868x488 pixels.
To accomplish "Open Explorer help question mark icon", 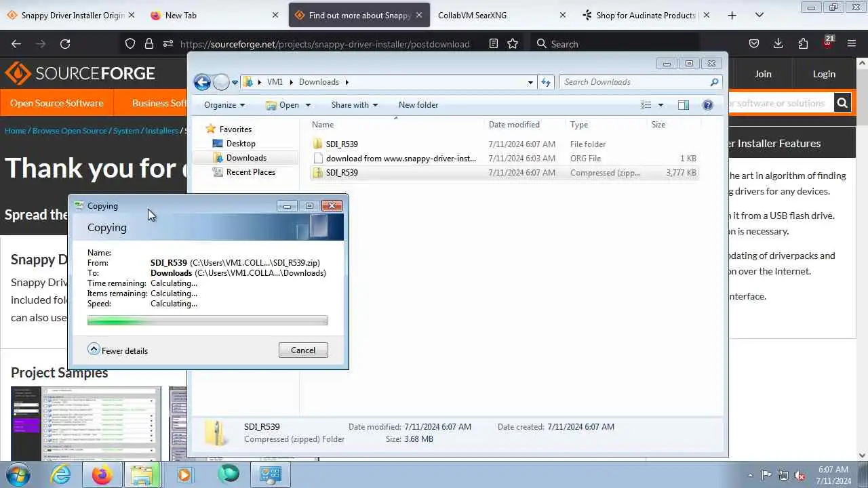I will pyautogui.click(x=708, y=105).
